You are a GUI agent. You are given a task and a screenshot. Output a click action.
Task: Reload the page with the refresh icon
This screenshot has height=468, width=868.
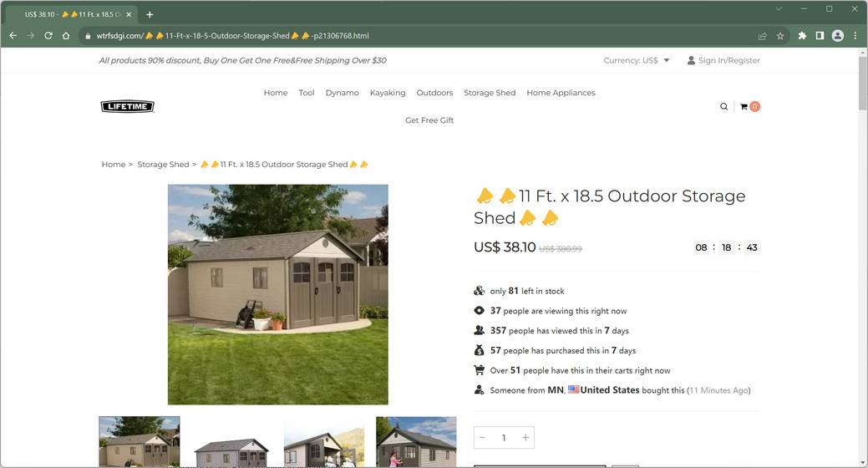click(48, 35)
